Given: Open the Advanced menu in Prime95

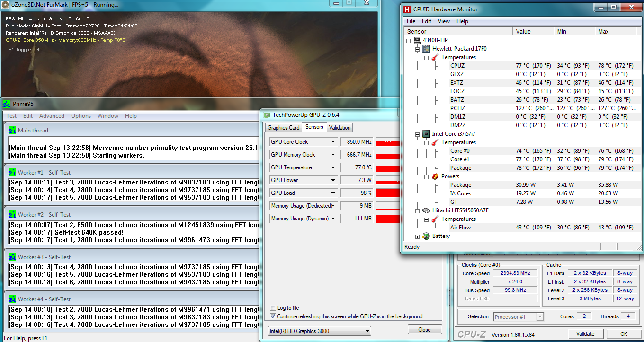Looking at the screenshot, I should click(52, 116).
